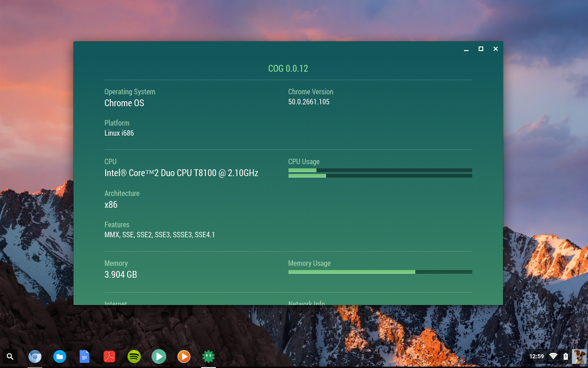Select the COG 0.0.12 title text
This screenshot has height=368, width=588.
[x=288, y=69]
